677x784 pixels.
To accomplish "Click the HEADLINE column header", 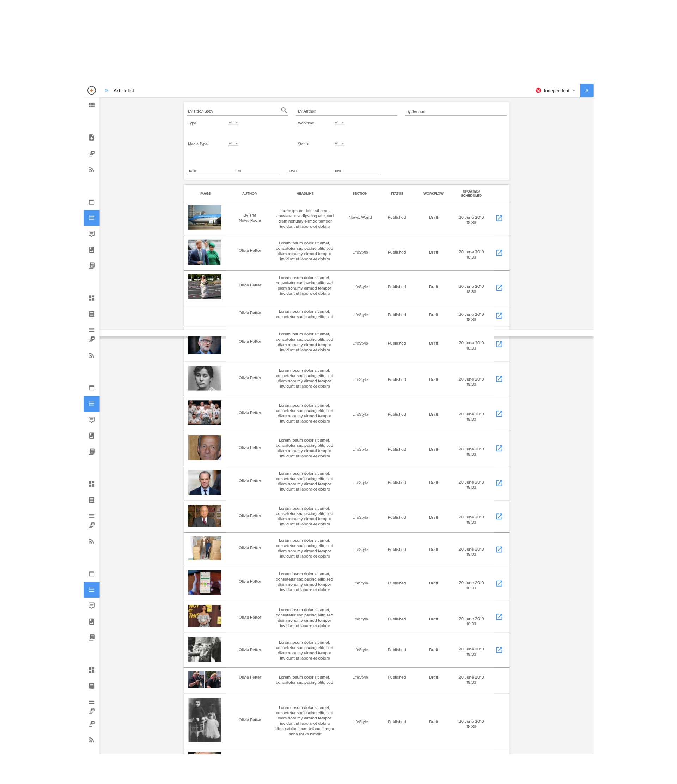I will point(305,193).
